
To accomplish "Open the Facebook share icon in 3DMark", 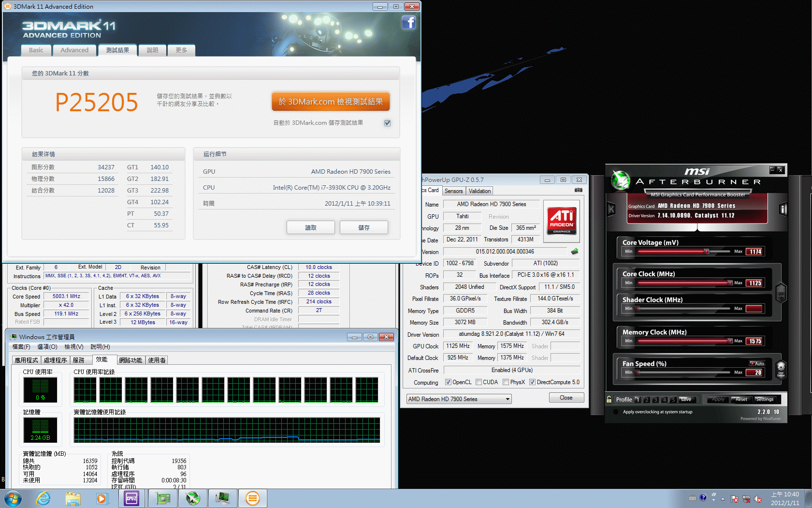I will (x=409, y=22).
